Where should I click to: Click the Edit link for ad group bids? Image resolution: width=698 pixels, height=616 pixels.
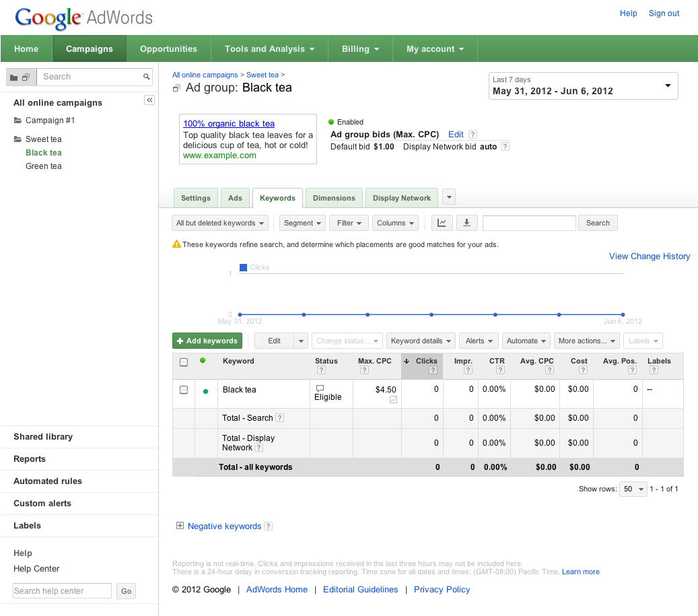pyautogui.click(x=456, y=135)
